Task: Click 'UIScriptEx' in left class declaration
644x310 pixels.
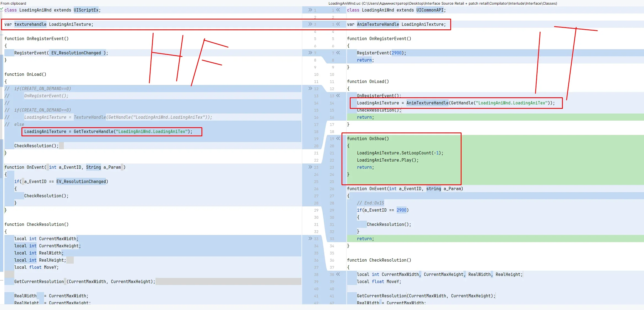Action: 86,10
